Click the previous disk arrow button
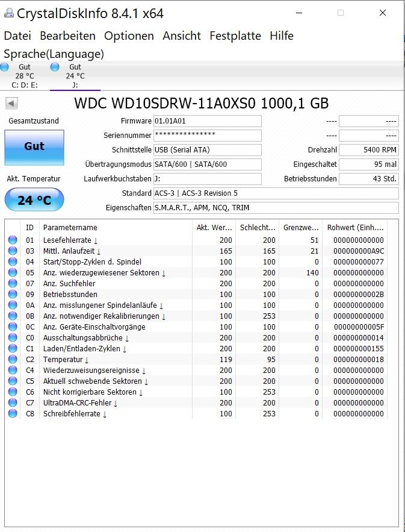The height and width of the screenshot is (532, 405). 11,103
